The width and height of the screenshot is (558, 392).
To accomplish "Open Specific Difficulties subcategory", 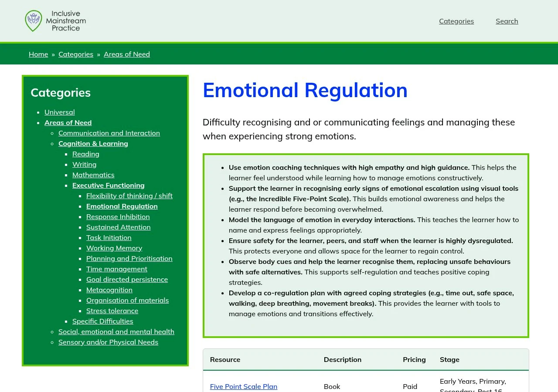I will tap(103, 321).
